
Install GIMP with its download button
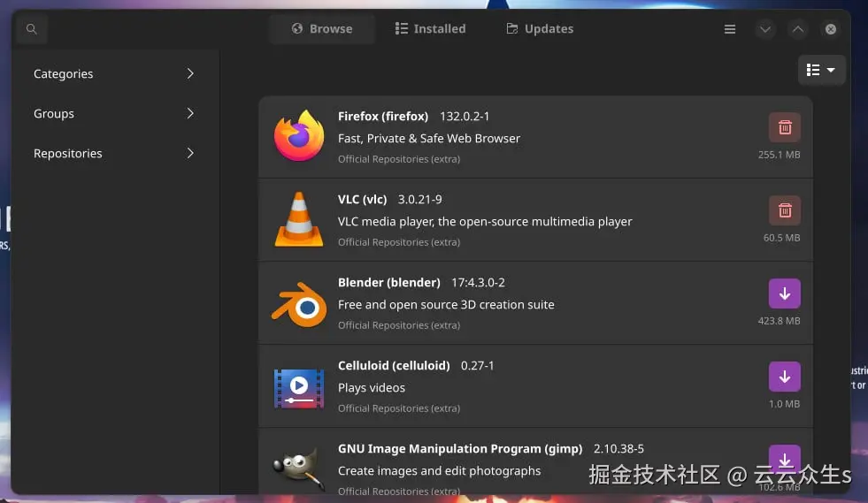pyautogui.click(x=785, y=460)
